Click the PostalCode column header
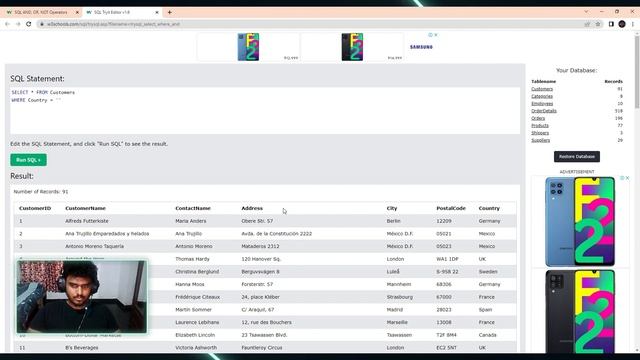 point(451,208)
